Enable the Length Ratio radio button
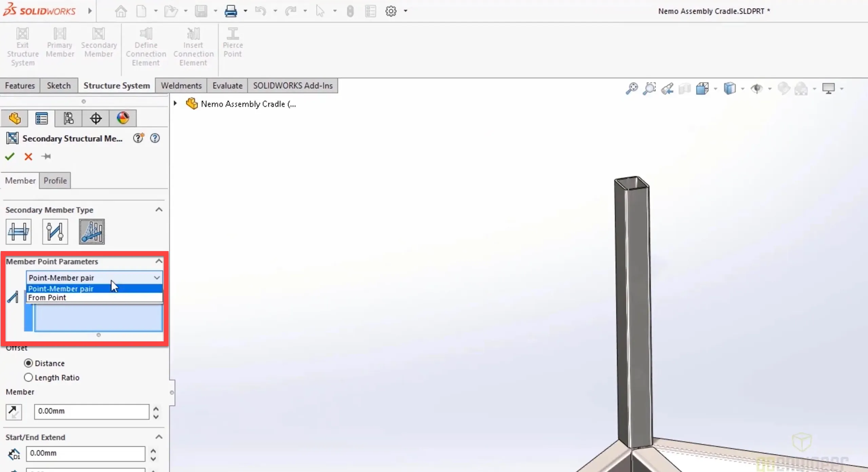The image size is (868, 472). pyautogui.click(x=28, y=377)
